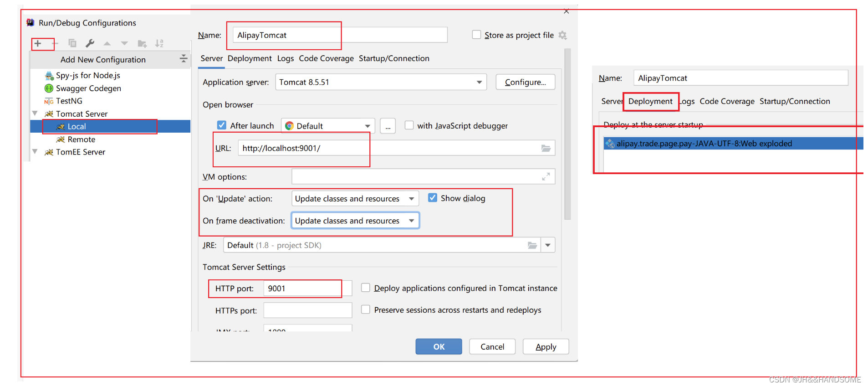The width and height of the screenshot is (868, 387).
Task: Click the Apply button
Action: tap(546, 346)
